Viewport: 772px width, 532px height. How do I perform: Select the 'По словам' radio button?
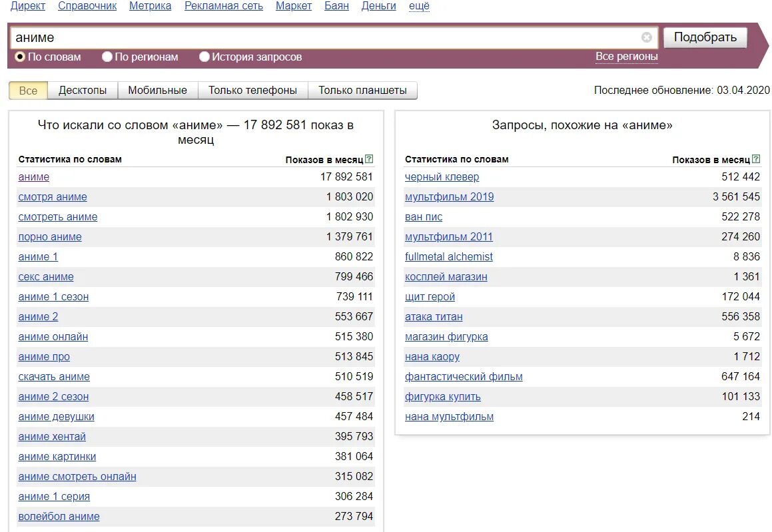[x=20, y=57]
